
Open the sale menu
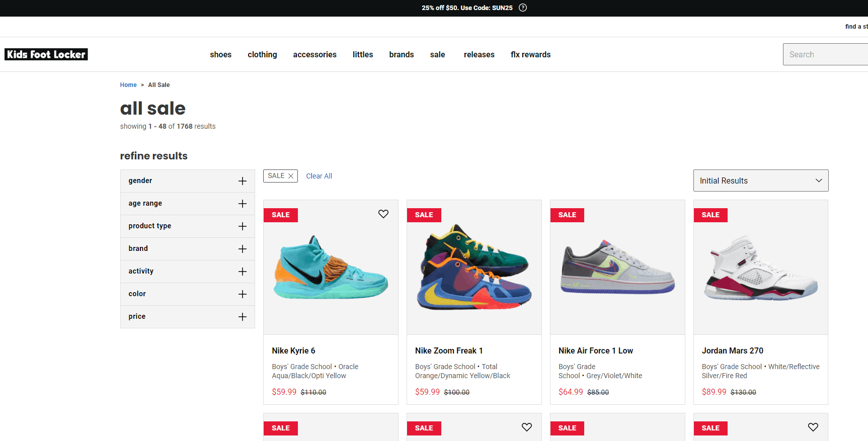(x=438, y=54)
